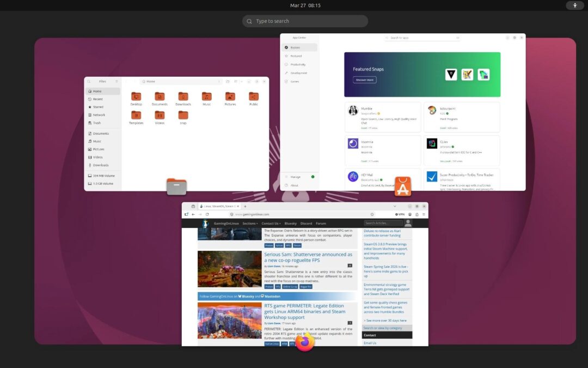Click the Files window icon badge below its preview
The height and width of the screenshot is (368, 588).
click(176, 186)
